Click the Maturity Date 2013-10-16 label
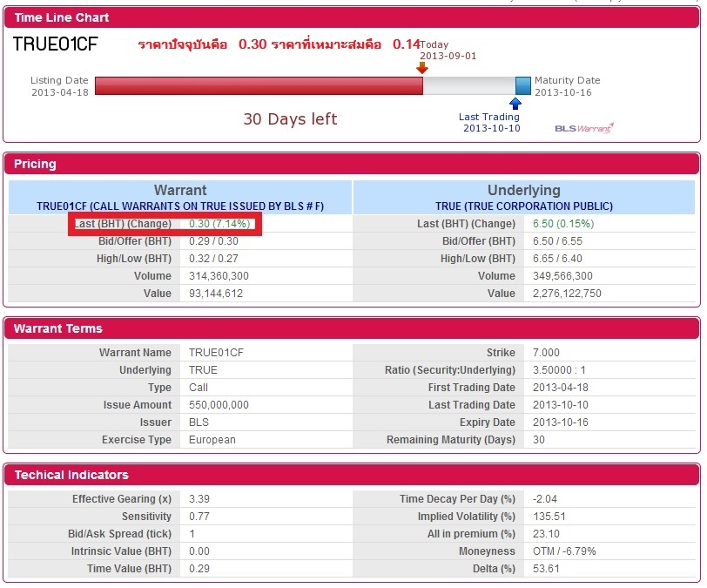Viewport: 707px width, 588px height. pyautogui.click(x=567, y=86)
